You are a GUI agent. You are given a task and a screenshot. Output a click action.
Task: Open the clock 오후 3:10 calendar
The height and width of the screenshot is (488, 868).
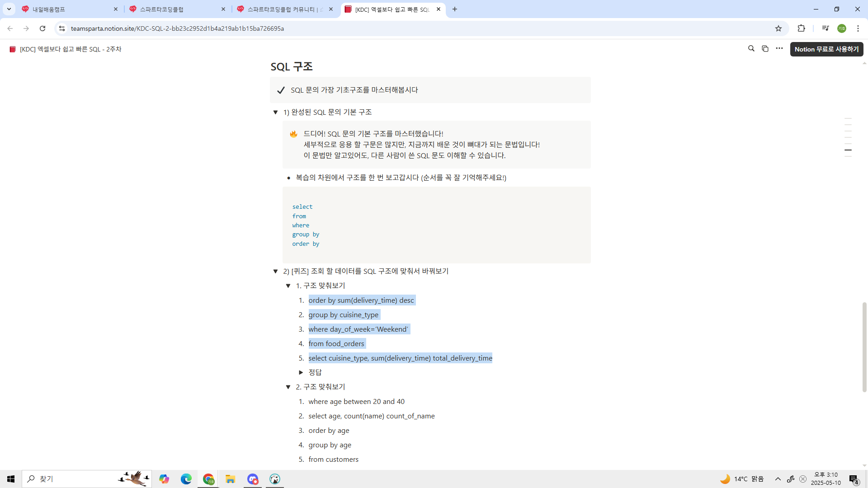(826, 479)
